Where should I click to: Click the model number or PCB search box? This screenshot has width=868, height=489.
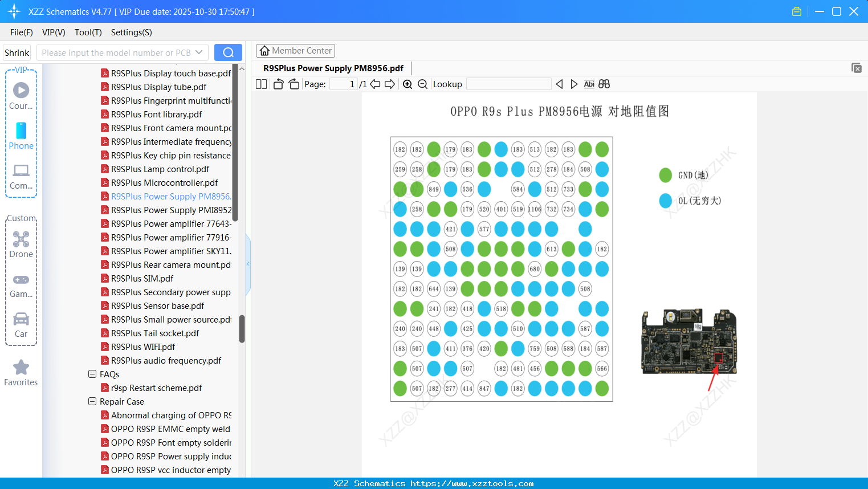(x=123, y=52)
